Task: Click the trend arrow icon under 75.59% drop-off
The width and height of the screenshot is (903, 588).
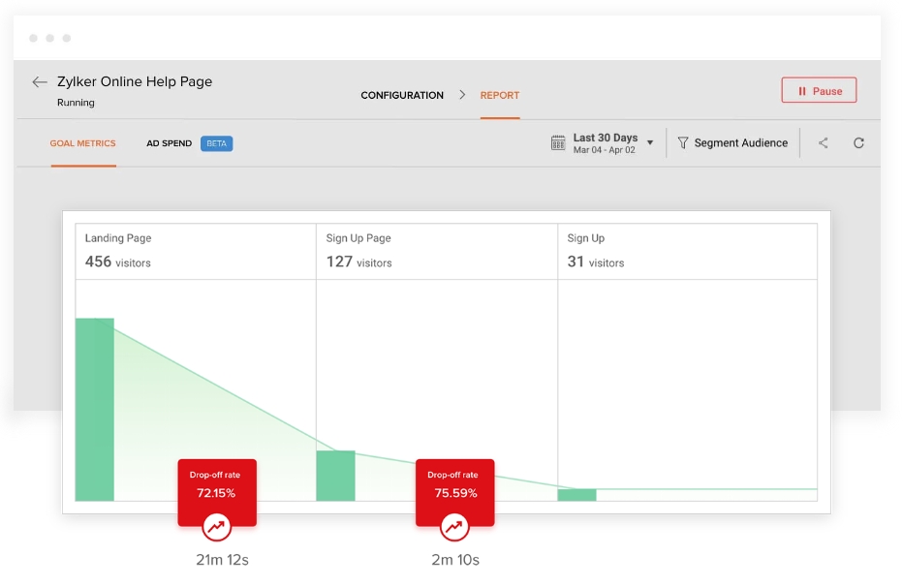Action: (454, 528)
